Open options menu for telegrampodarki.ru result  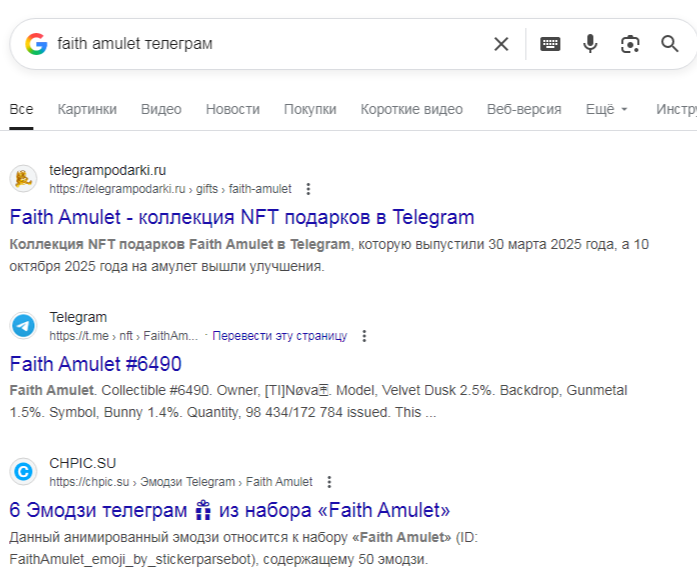(x=308, y=189)
